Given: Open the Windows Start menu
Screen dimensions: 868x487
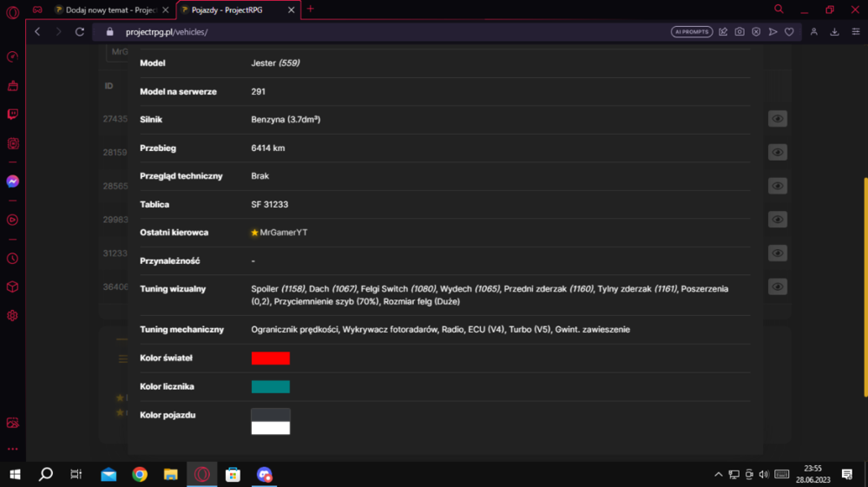Looking at the screenshot, I should 15,474.
